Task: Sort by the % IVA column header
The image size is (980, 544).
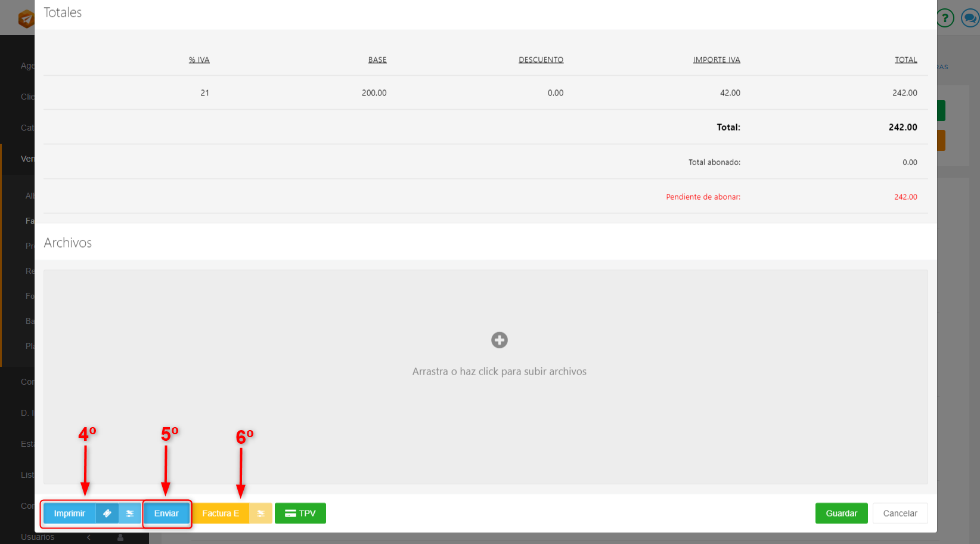Action: click(199, 60)
